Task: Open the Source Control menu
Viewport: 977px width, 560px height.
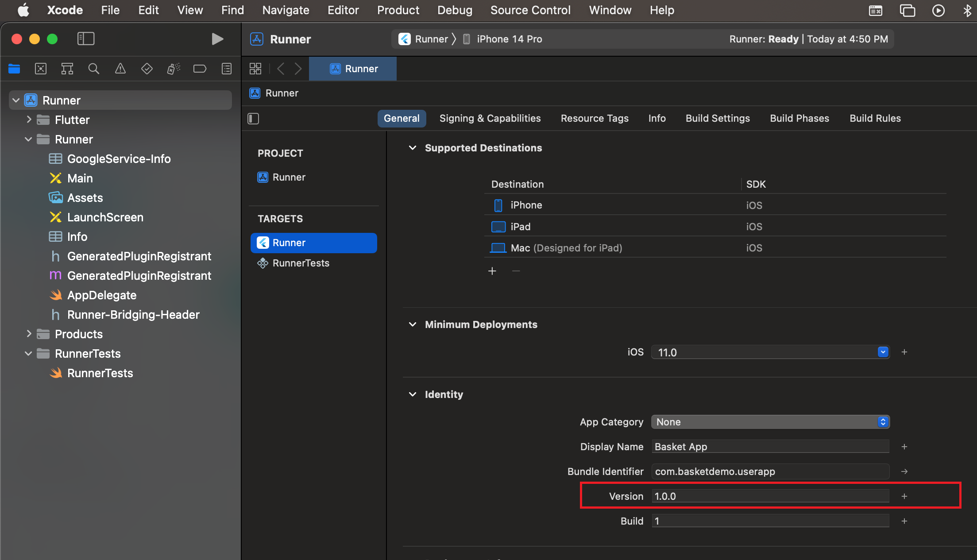Action: click(x=530, y=10)
